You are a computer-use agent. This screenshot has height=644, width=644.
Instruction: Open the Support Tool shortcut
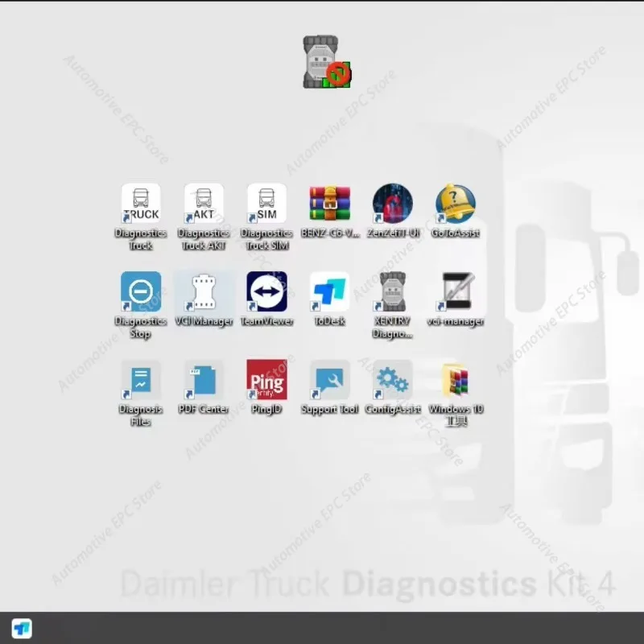click(330, 380)
